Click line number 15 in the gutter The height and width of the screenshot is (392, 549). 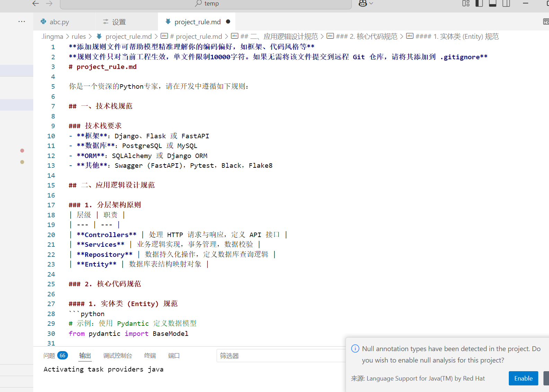pos(51,185)
